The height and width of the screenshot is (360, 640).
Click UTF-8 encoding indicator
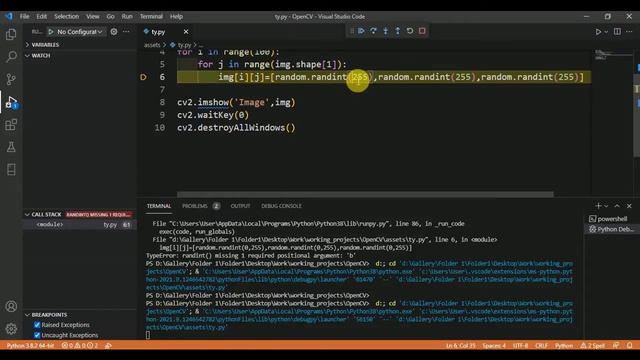[520, 345]
